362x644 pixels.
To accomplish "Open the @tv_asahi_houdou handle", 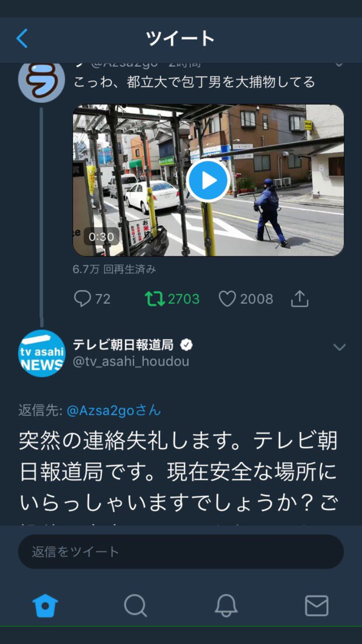I will point(131,362).
